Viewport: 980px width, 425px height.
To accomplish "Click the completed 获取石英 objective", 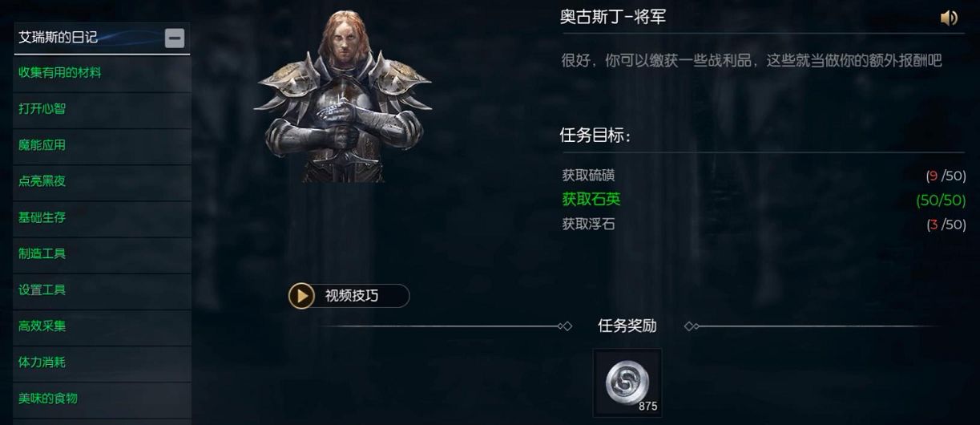I will [591, 200].
